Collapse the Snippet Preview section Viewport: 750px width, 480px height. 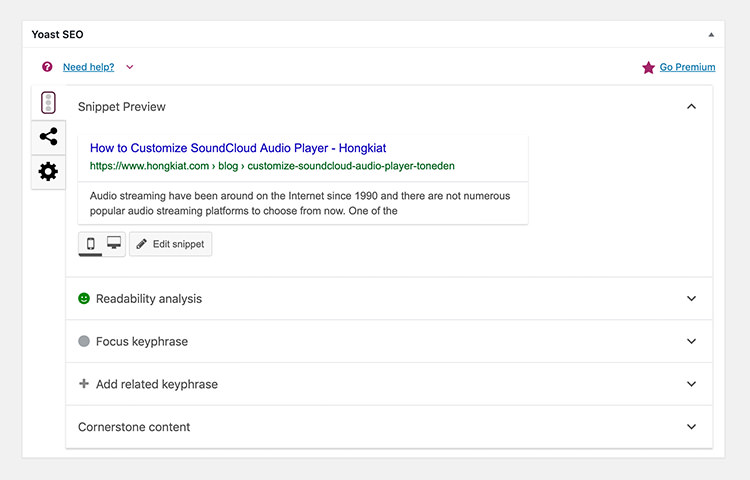[x=691, y=106]
